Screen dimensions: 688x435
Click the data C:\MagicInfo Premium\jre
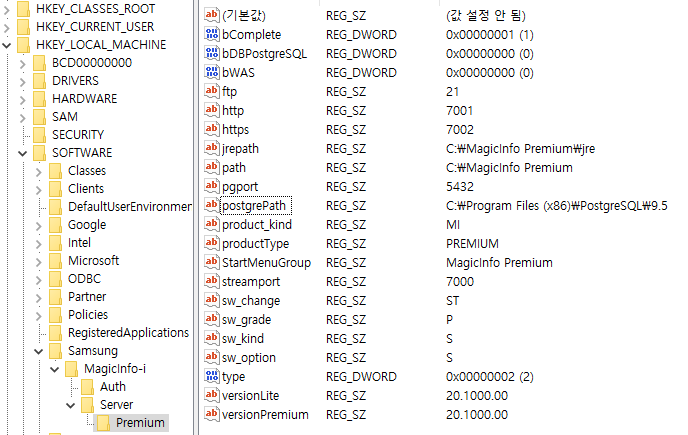520,149
